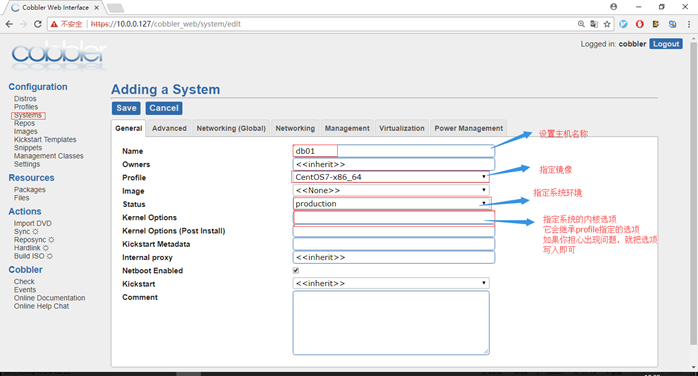
Task: Click the red Opera-style extension icon
Action: click(640, 24)
